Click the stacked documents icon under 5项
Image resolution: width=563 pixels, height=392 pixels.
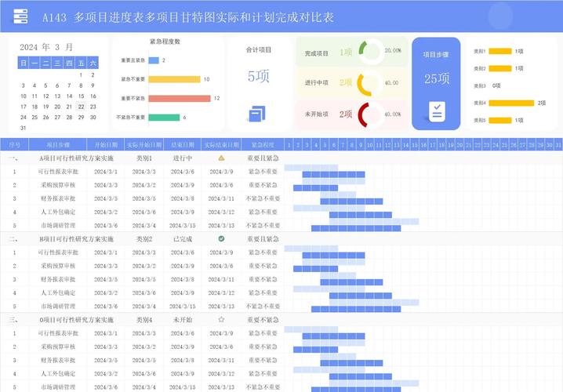(257, 114)
